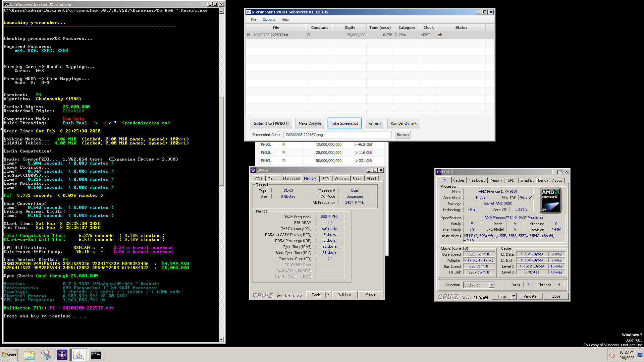This screenshot has width=644, height=362.
Task: Click Close button in right CPU-Z window
Action: pyautogui.click(x=556, y=296)
